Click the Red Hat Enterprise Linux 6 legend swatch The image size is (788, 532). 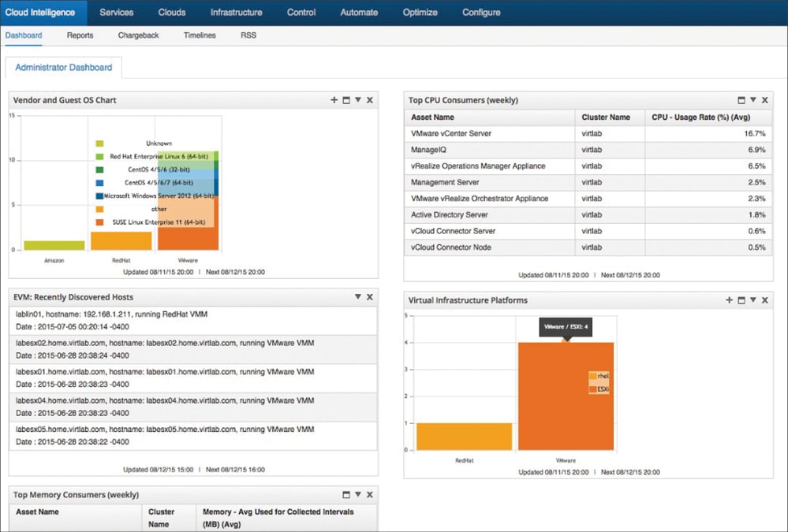(99, 157)
